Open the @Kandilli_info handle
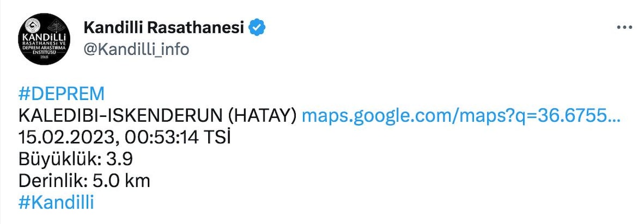The height and width of the screenshot is (224, 644). point(136,49)
